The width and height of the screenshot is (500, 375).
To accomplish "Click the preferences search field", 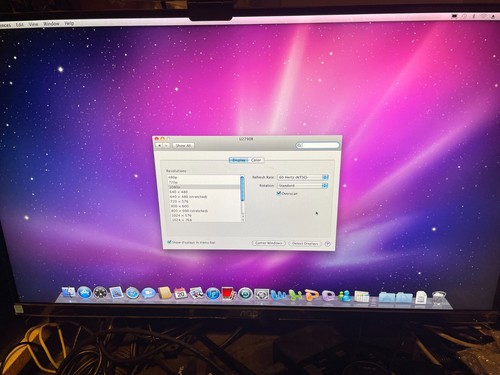I will click(318, 145).
